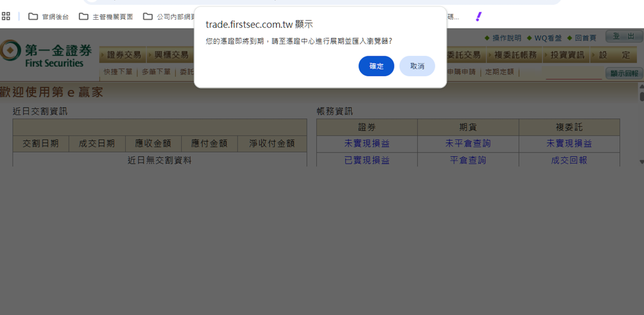Click the scrollbar down arrow at right

(x=641, y=162)
